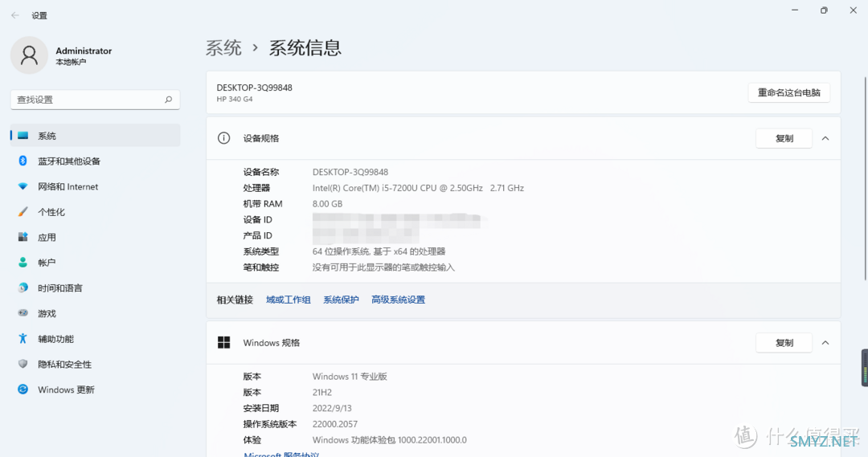Click the search magnifier icon
Screen dimensions: 868x457
coord(168,100)
